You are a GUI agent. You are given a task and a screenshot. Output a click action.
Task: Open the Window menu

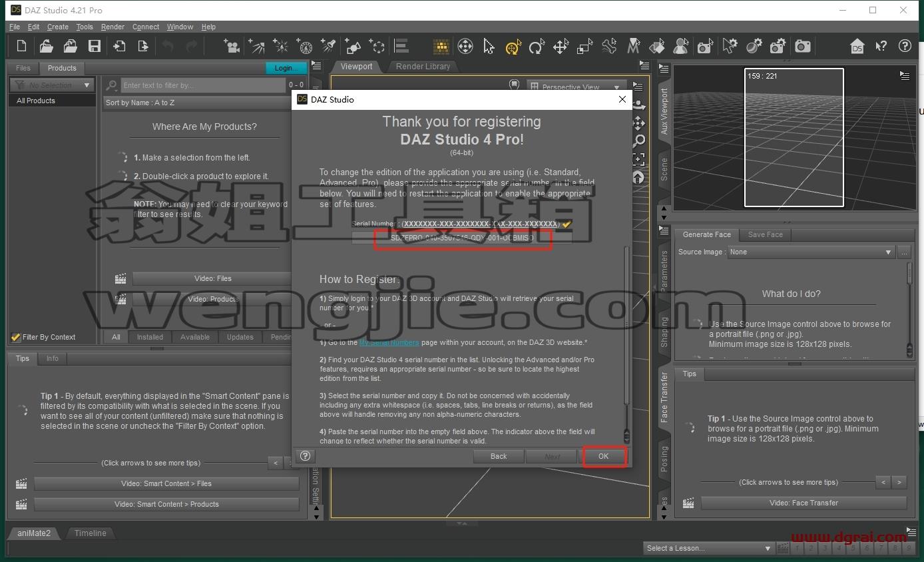[x=180, y=27]
